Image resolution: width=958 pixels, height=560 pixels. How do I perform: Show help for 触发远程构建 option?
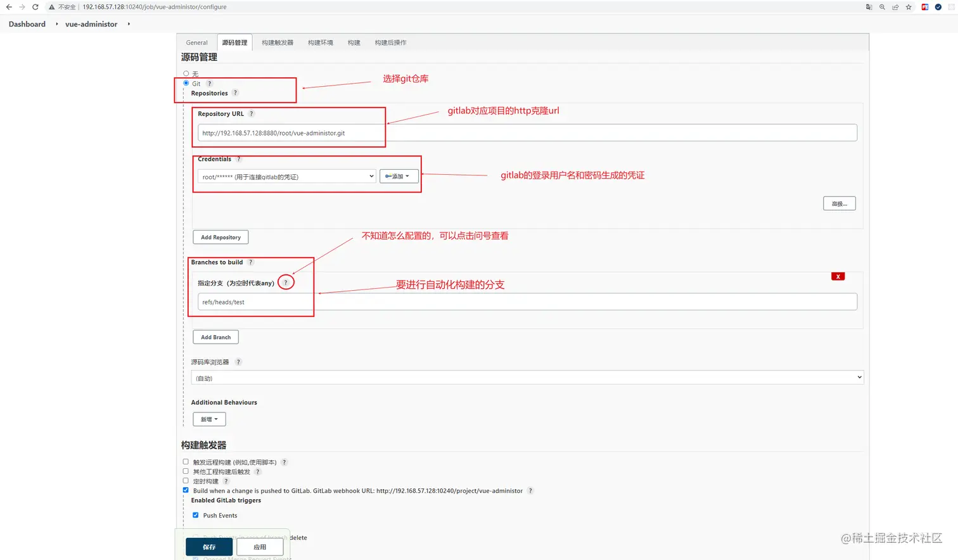284,462
